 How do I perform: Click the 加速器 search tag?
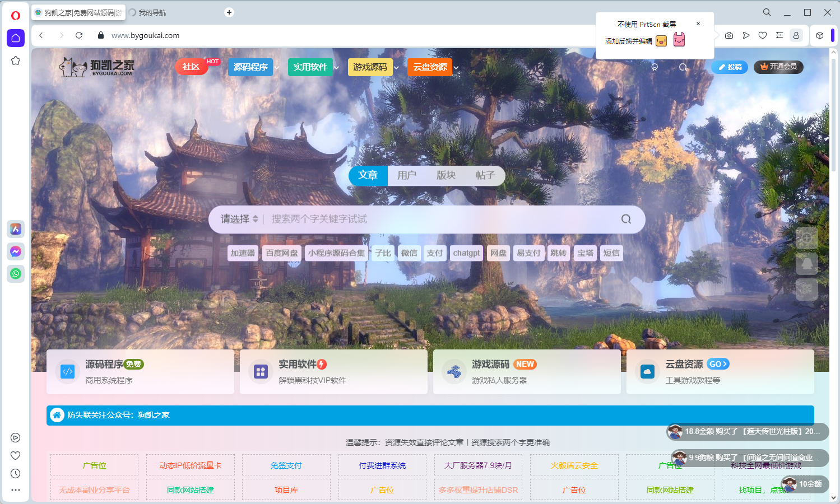[x=243, y=253]
